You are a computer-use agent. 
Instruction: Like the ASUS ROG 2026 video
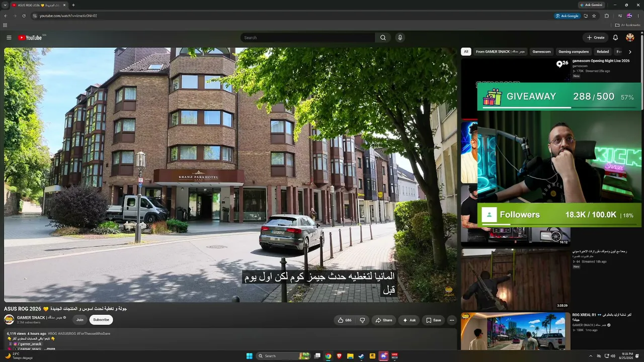pyautogui.click(x=345, y=320)
